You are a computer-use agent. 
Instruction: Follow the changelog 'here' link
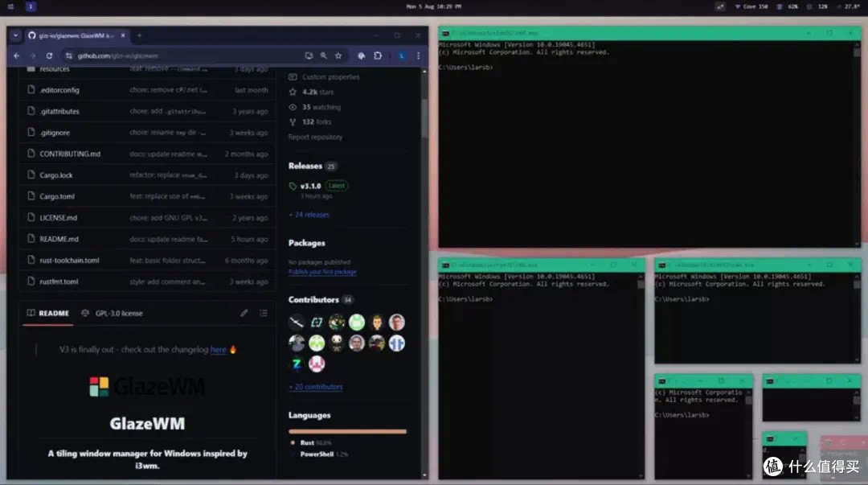[218, 350]
